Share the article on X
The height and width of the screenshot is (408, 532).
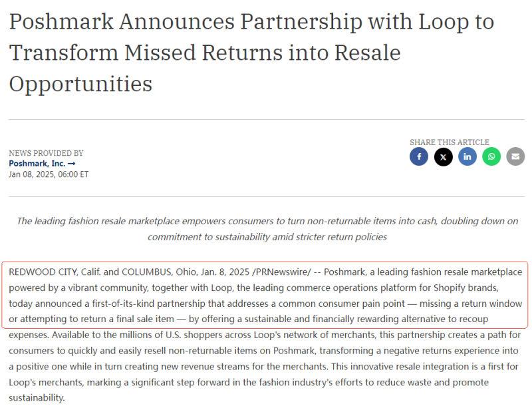(444, 157)
